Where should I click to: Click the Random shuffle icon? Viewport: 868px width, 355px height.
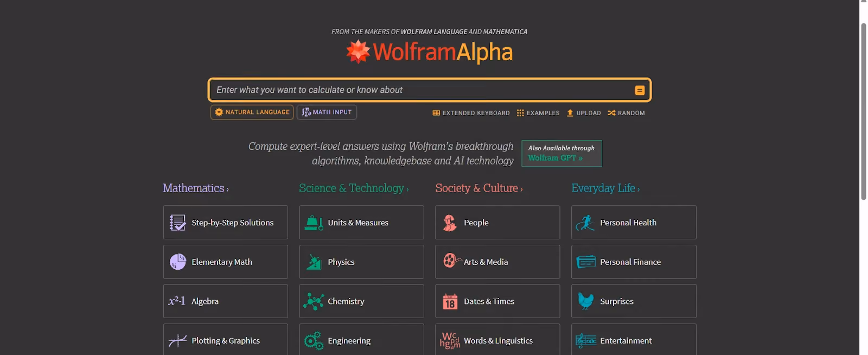pyautogui.click(x=611, y=113)
